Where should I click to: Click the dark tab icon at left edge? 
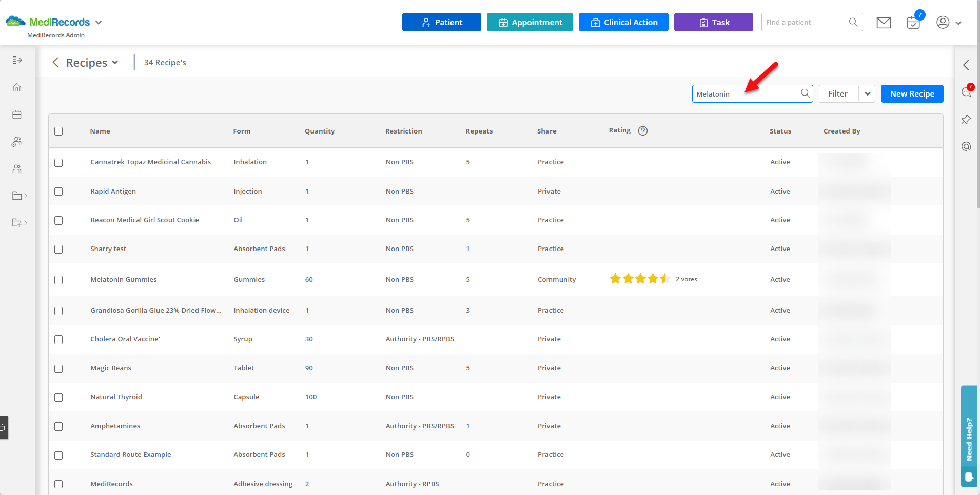[x=3, y=427]
